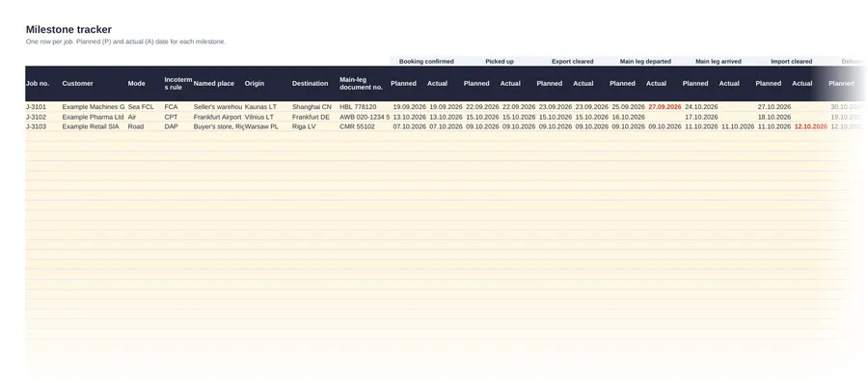Click destination cell Shanghai CN
This screenshot has height=383, width=868.
tap(312, 107)
